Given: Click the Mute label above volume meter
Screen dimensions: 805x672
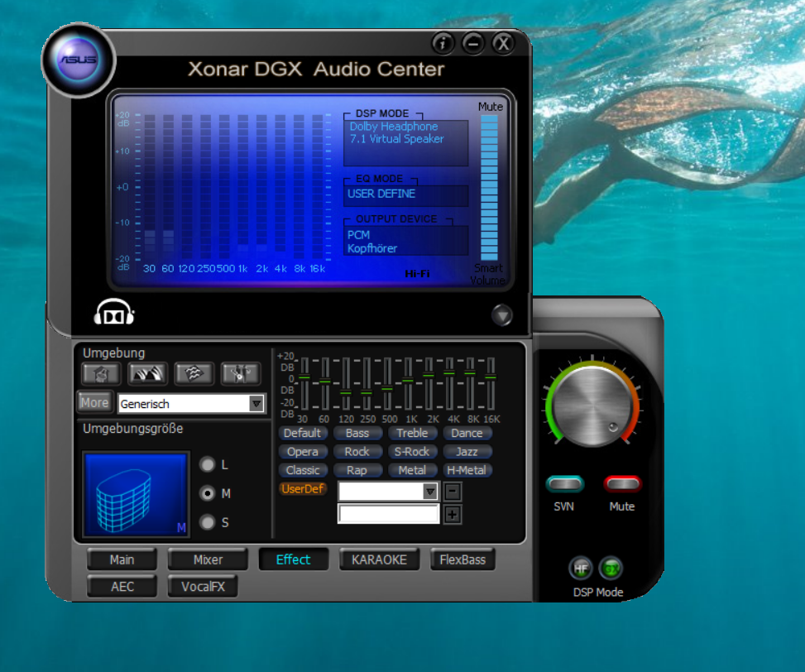Looking at the screenshot, I should click(491, 106).
